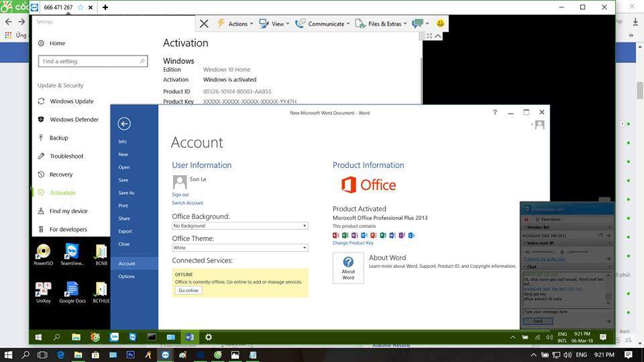Click the X to end TeamViewer session
The image size is (644, 362).
(x=204, y=24)
